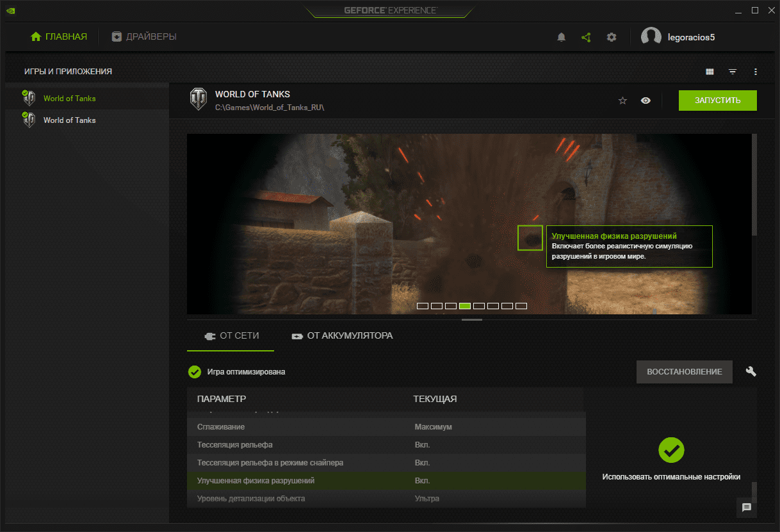Click the ИГРЫ И ПРИЛОЖЕНИЯ heading
Screen dimensions: 780x532
click(x=68, y=72)
